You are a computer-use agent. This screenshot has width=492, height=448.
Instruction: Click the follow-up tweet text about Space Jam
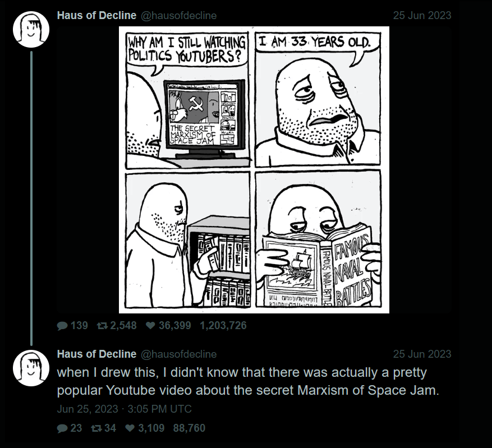[248, 381]
